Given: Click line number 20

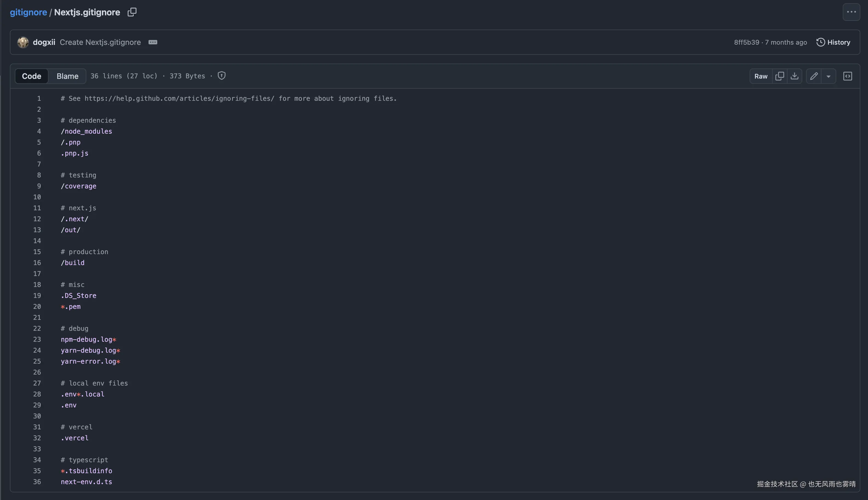Looking at the screenshot, I should click(x=37, y=307).
